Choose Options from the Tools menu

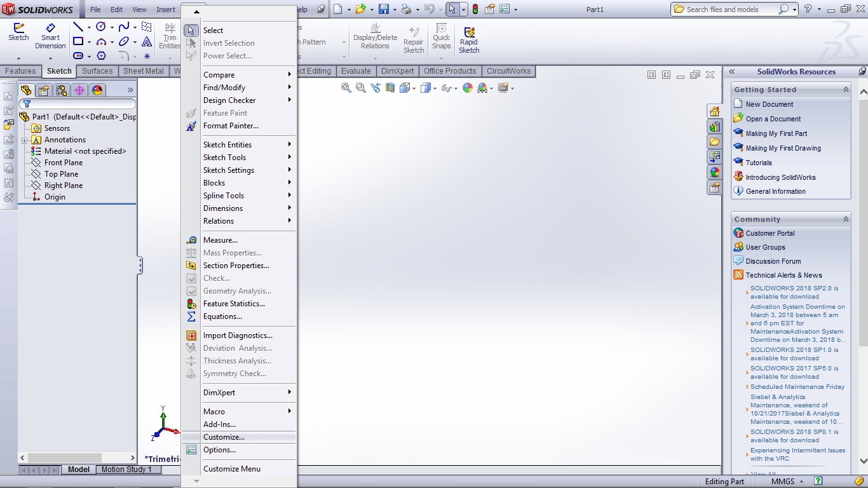[x=219, y=450]
